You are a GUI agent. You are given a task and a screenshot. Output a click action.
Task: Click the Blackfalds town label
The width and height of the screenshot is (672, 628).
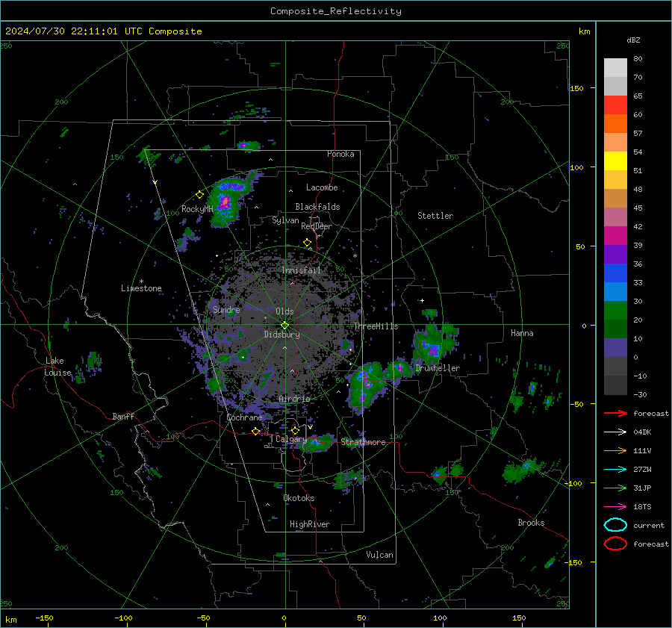317,207
